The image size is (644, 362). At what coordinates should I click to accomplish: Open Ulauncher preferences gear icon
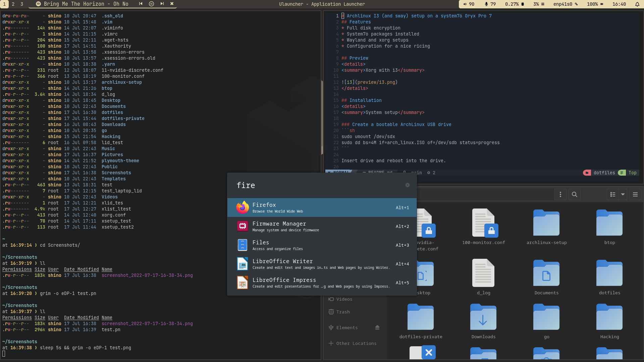(x=407, y=185)
